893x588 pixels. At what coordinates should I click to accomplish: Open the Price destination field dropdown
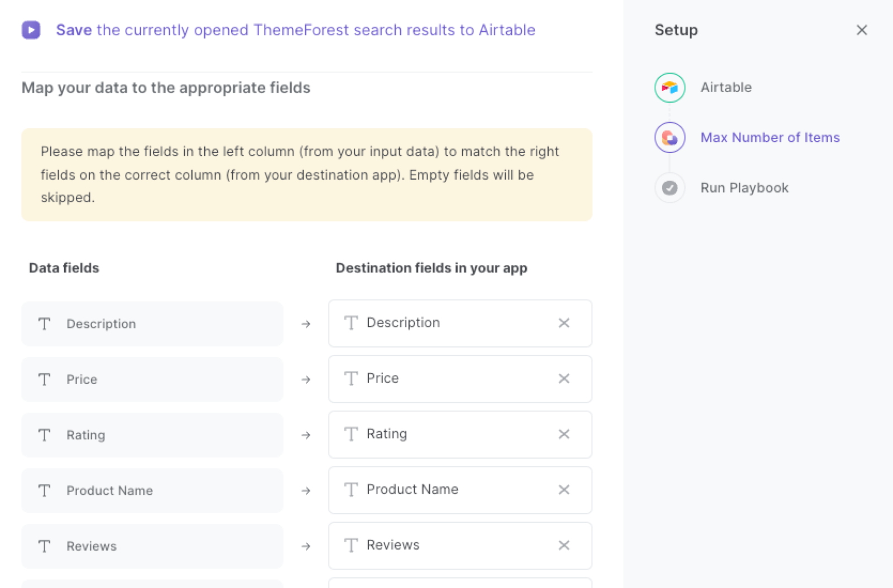click(x=460, y=379)
